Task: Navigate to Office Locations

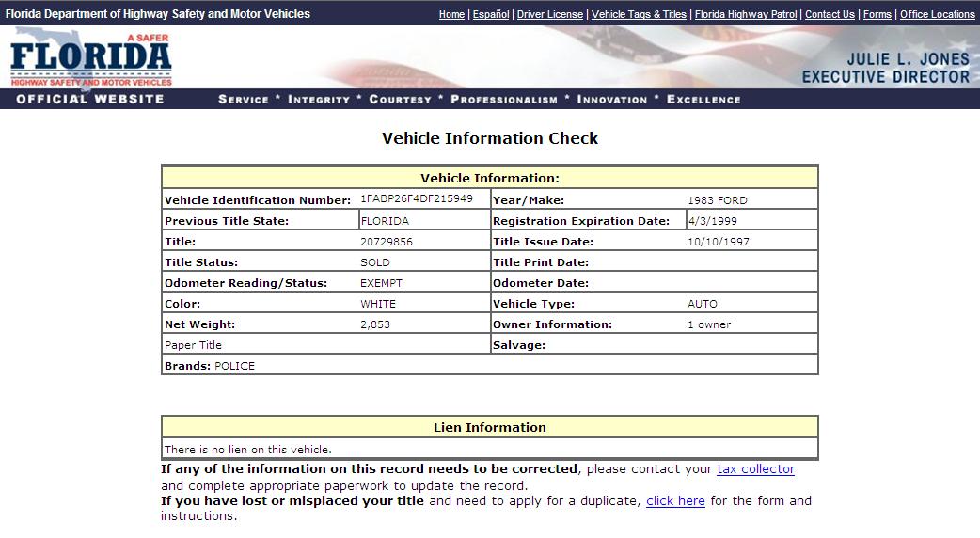Action: (937, 14)
